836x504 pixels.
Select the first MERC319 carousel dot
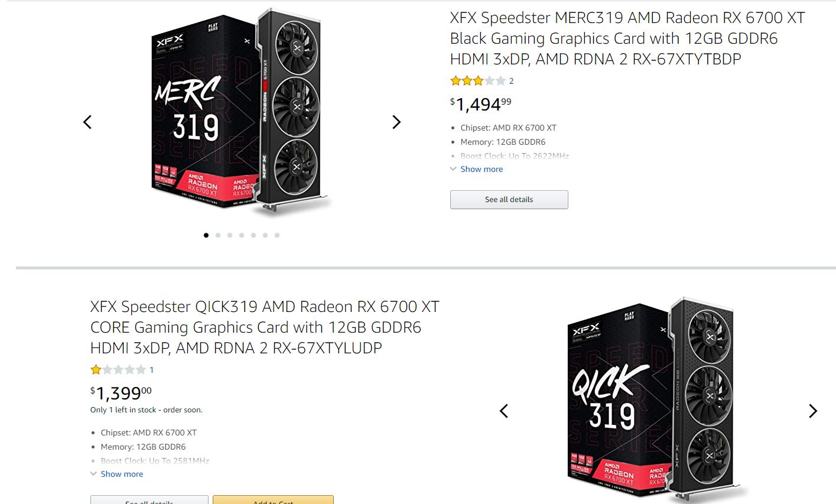tap(206, 235)
